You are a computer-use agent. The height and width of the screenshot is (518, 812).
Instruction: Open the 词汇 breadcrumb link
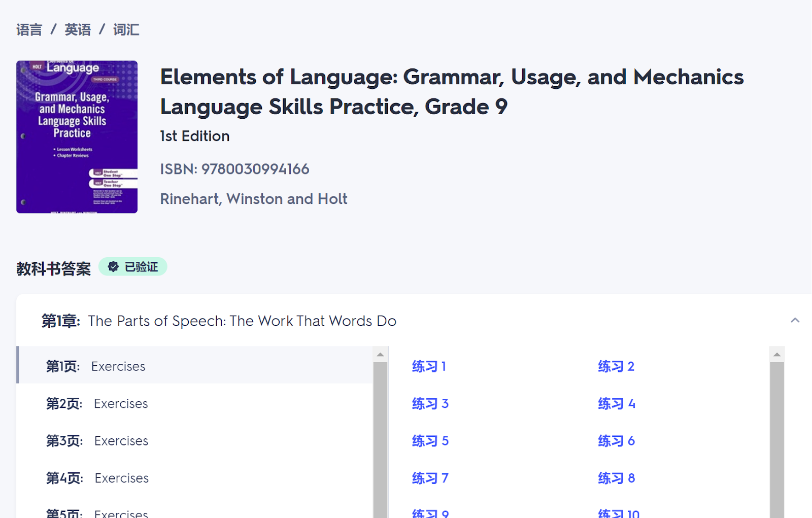(126, 30)
